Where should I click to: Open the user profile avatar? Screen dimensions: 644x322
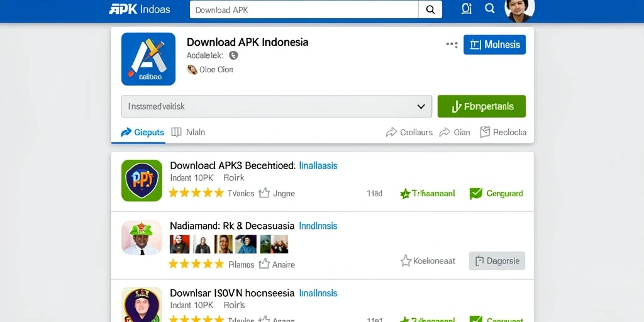(519, 10)
